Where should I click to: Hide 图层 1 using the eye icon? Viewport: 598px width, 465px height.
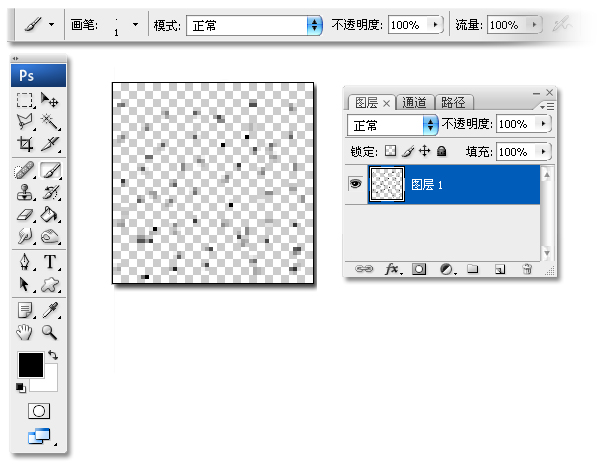pyautogui.click(x=355, y=184)
